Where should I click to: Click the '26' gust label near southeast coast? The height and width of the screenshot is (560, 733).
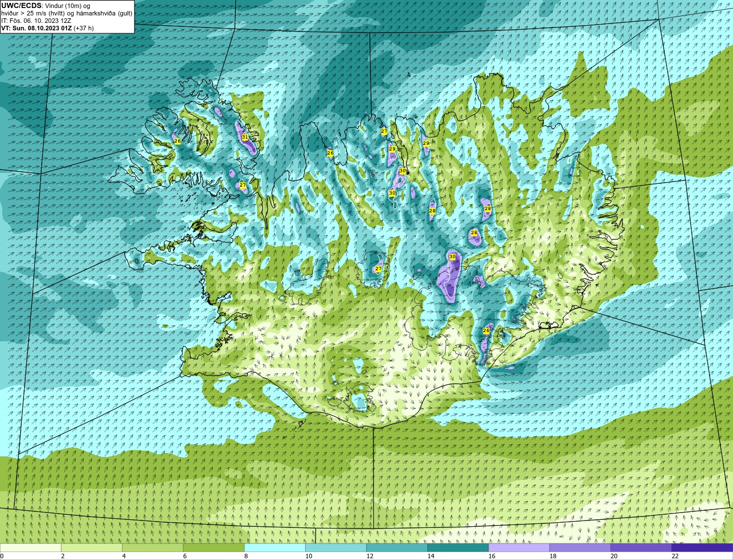487,331
